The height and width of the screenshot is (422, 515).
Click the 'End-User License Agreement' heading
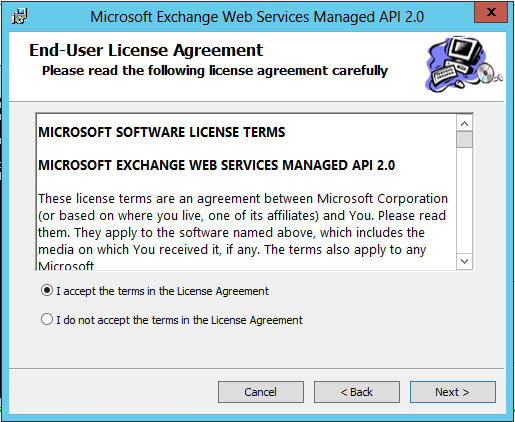pos(146,50)
